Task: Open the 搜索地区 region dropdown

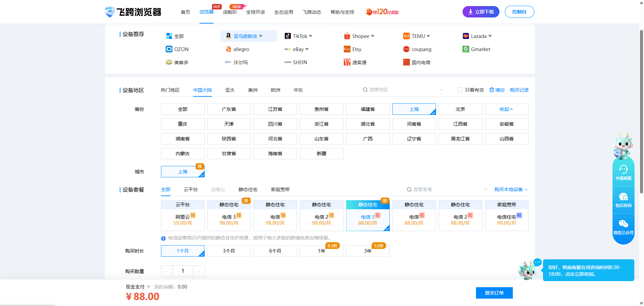Action: pyautogui.click(x=441, y=90)
